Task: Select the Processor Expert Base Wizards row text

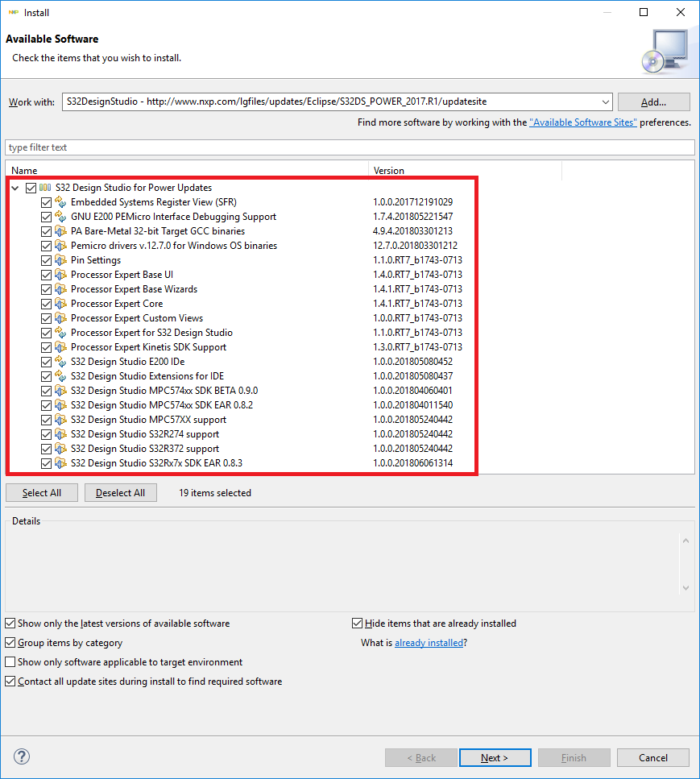Action: (x=135, y=289)
